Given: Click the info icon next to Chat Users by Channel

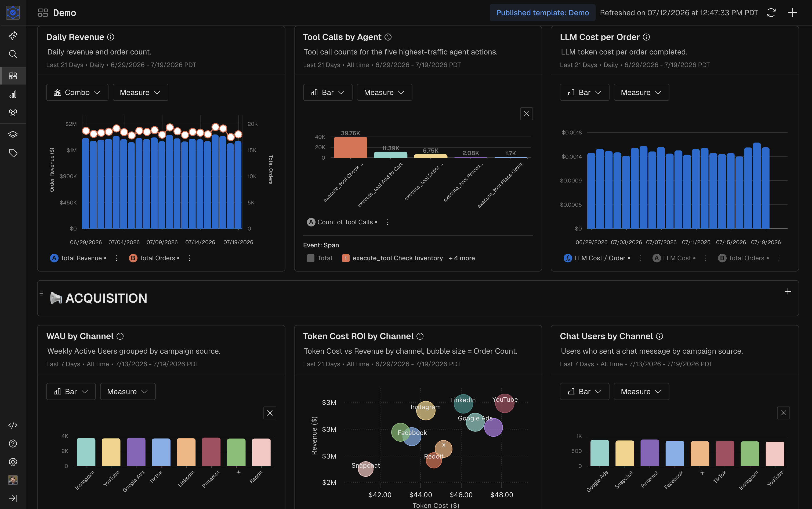Looking at the screenshot, I should coord(660,336).
